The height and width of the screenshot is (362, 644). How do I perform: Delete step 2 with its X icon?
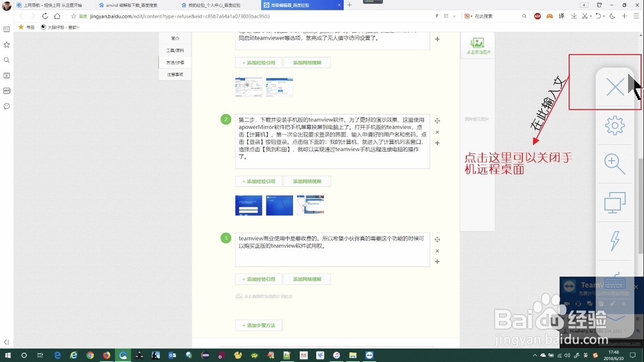pos(437,132)
